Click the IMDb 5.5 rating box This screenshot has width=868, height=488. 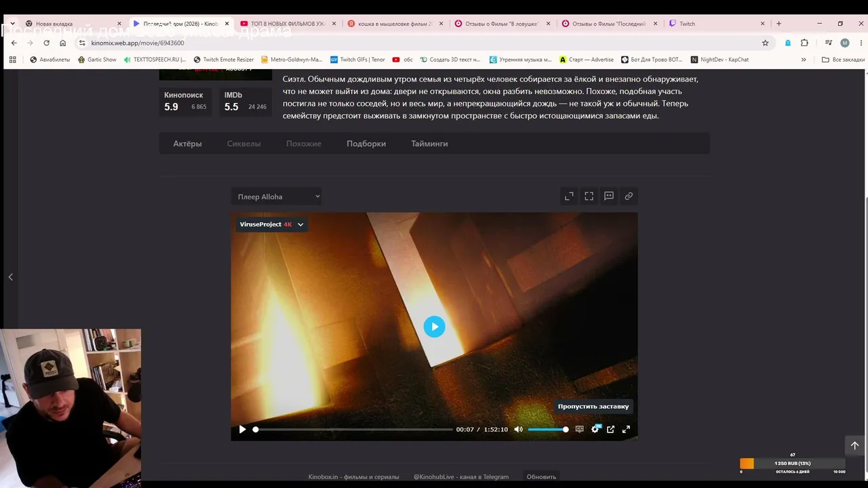tap(245, 102)
